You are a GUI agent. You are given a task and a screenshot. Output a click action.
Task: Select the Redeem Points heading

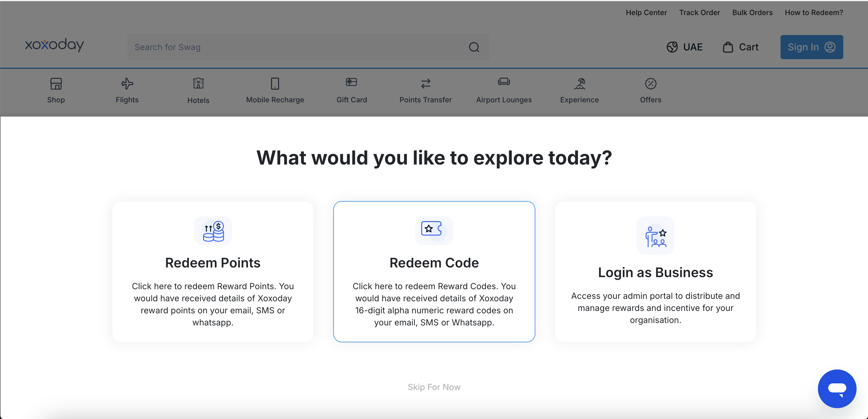[213, 263]
